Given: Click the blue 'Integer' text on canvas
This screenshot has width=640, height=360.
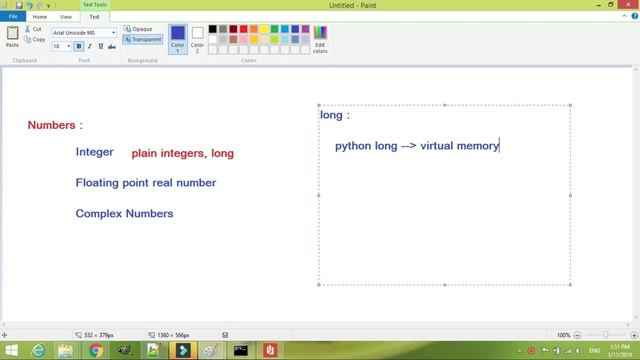Looking at the screenshot, I should tap(95, 152).
